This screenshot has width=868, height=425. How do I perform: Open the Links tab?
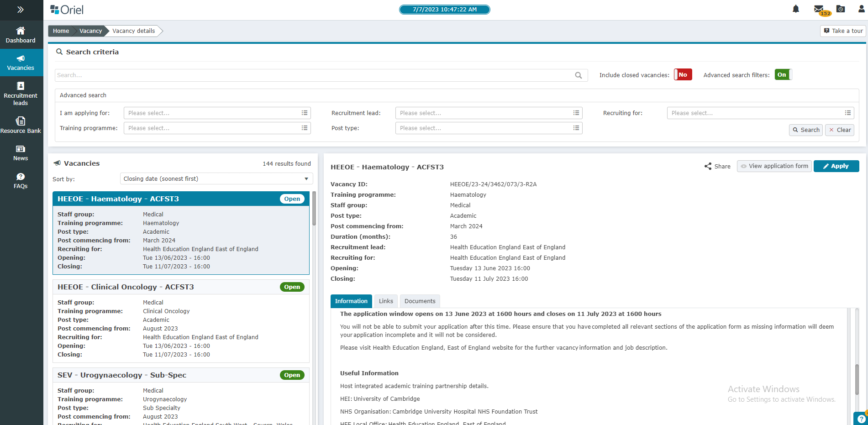(x=386, y=301)
